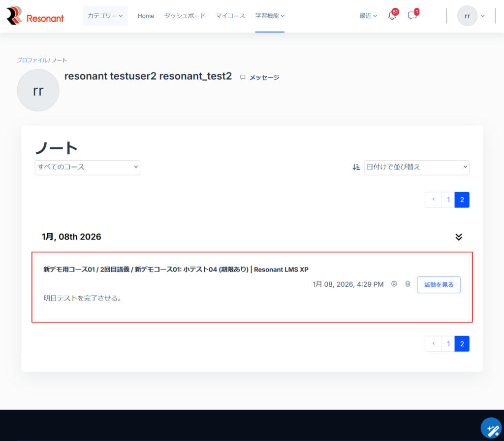Go to ダッシュボード in the navigation bar
This screenshot has height=441, width=504.
185,16
